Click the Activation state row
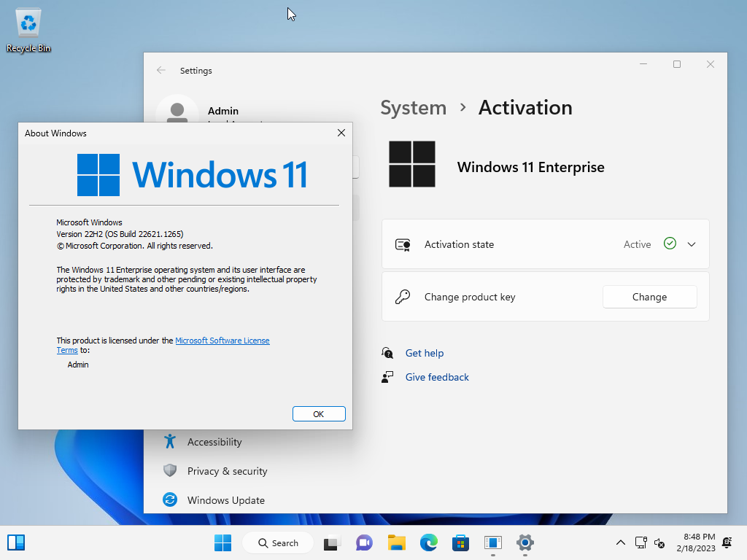The image size is (747, 560). pos(546,244)
